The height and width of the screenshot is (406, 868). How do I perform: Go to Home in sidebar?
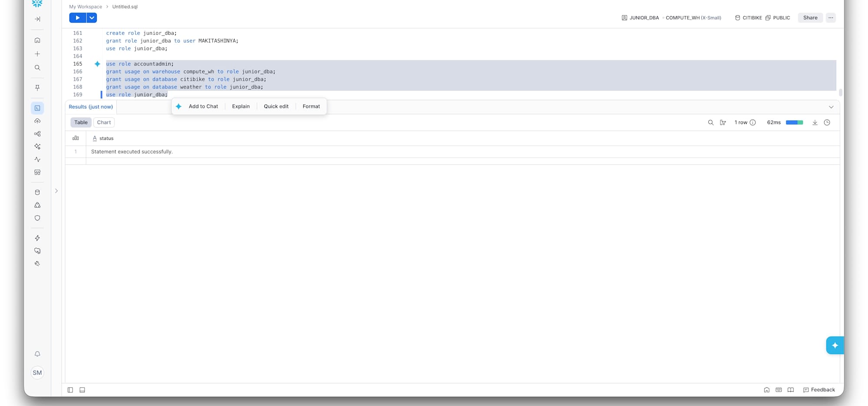37,40
